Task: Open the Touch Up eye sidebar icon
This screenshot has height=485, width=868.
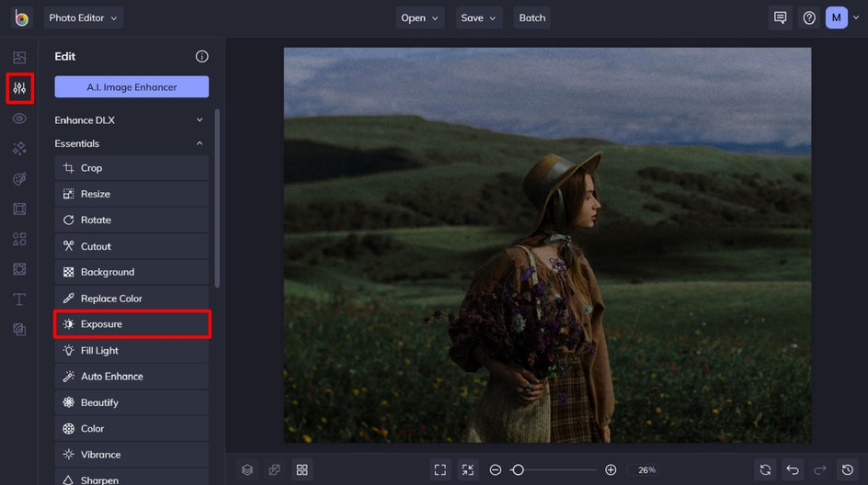Action: [x=19, y=118]
